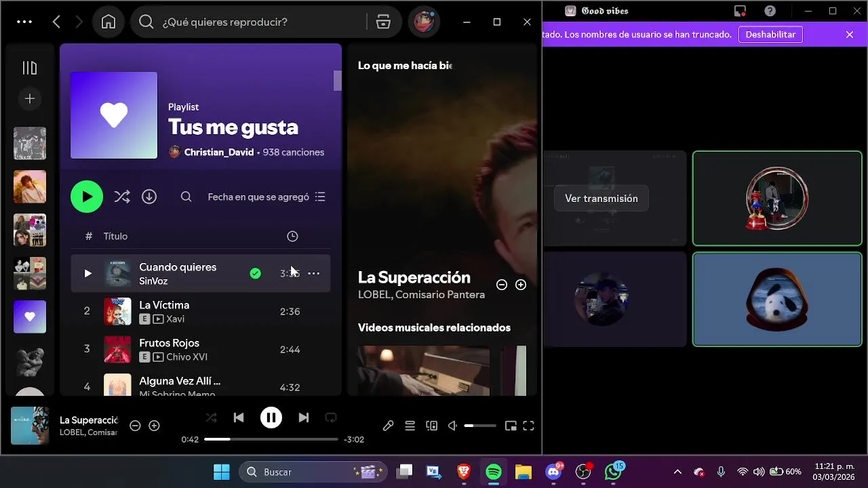
Task: Open the miniplayer
Action: pos(511,426)
